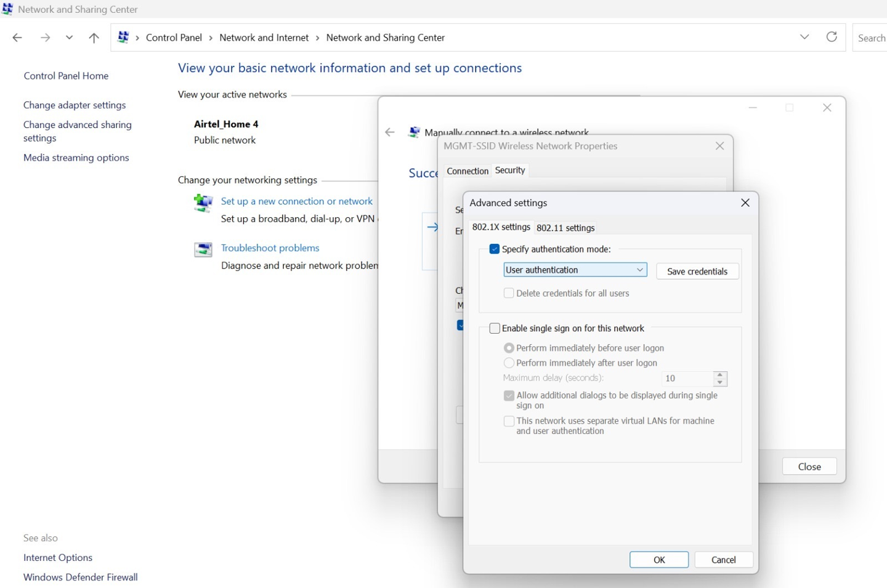The height and width of the screenshot is (588, 887).
Task: Click the Control Panel icon in address bar
Action: pyautogui.click(x=123, y=38)
